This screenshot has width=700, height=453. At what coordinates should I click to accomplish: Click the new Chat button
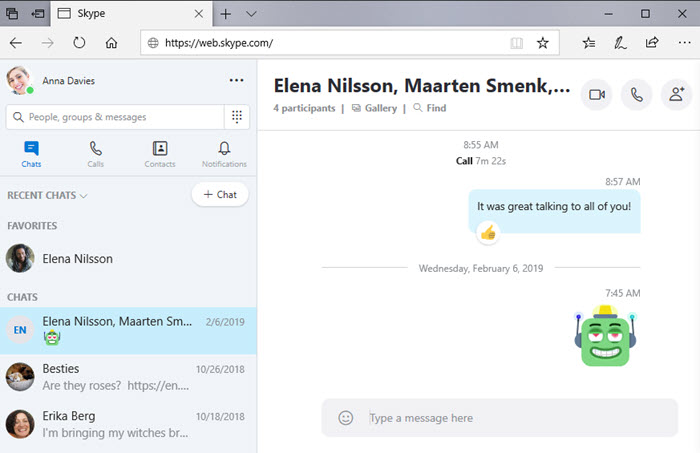pos(220,195)
